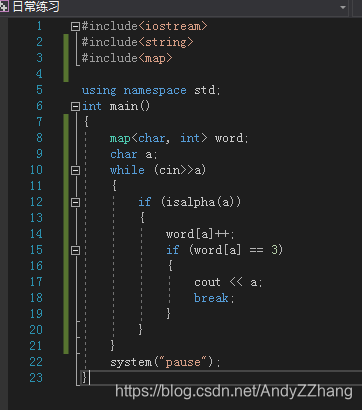Collapse the main() function at line 6
The height and width of the screenshot is (410, 362).
pyautogui.click(x=76, y=106)
